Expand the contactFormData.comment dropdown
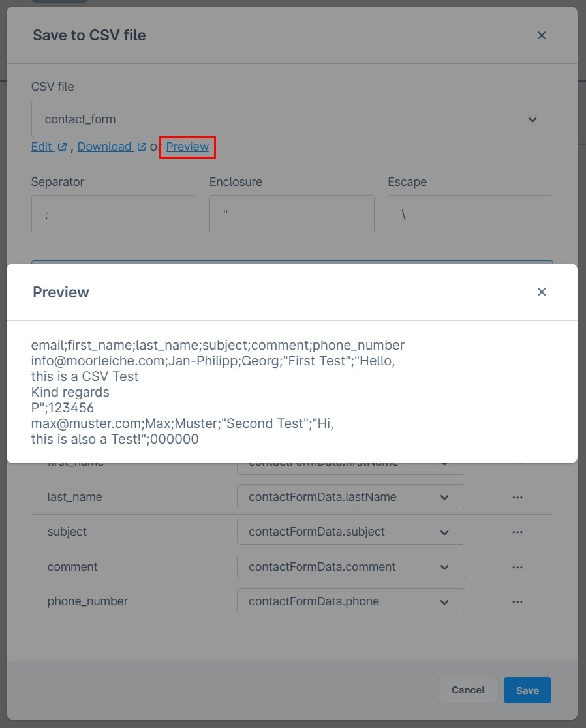The height and width of the screenshot is (728, 586). coord(350,567)
